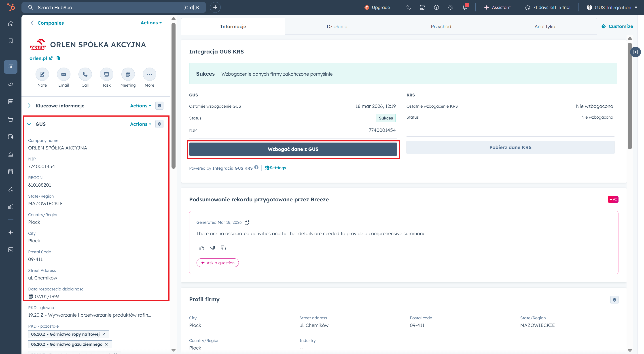Open settings gear for GUS card
The height and width of the screenshot is (354, 644).
[159, 124]
